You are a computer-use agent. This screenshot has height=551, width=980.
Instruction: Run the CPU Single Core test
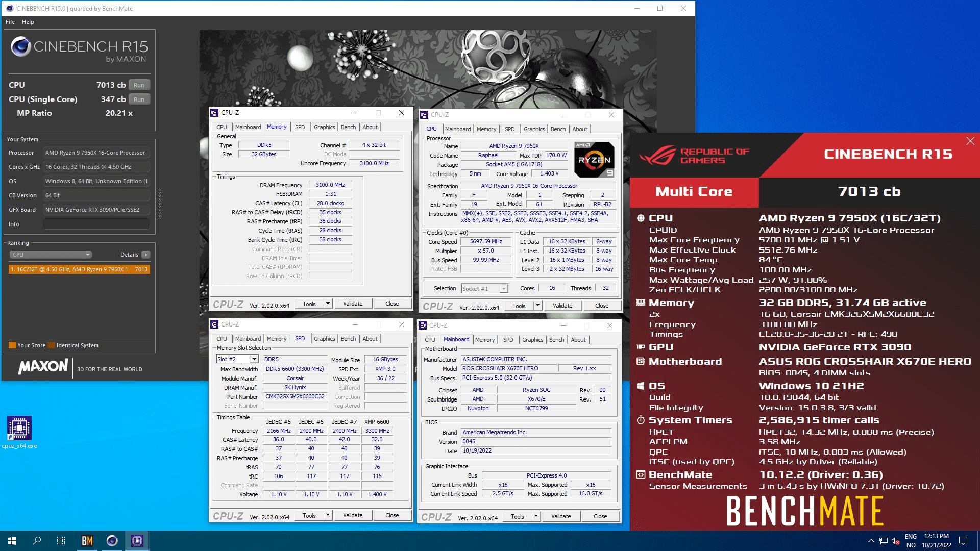[139, 99]
